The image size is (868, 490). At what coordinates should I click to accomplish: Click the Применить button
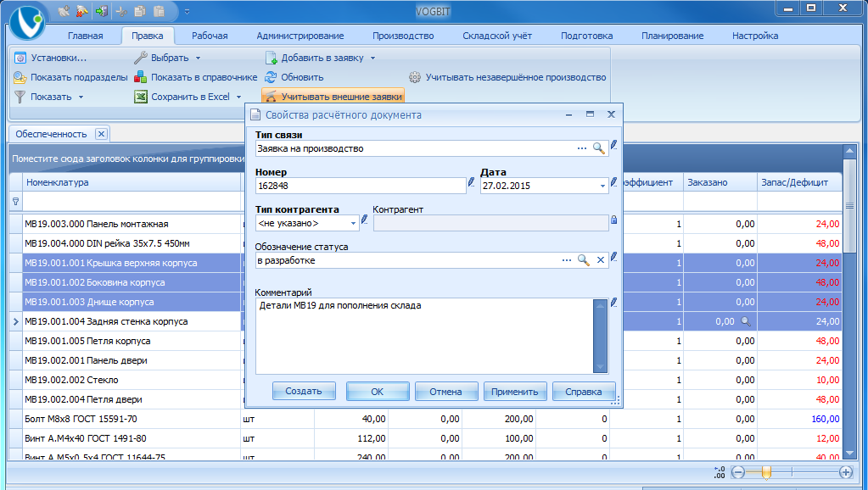tap(515, 391)
